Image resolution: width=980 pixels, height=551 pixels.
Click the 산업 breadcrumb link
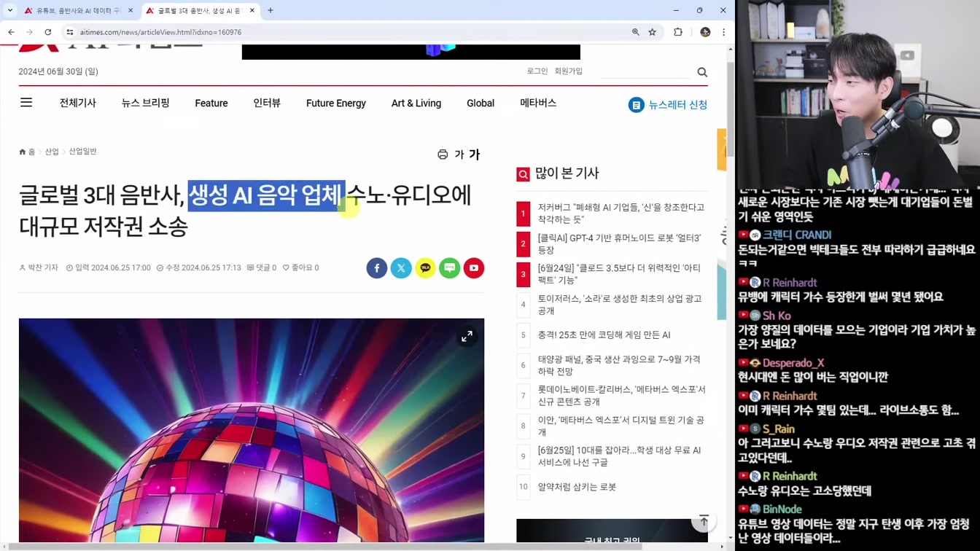pyautogui.click(x=52, y=152)
